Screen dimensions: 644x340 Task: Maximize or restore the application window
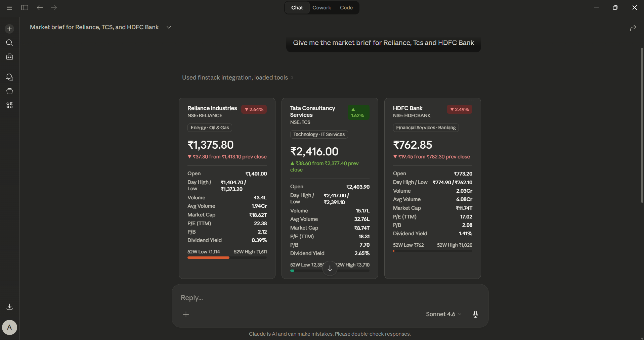(x=615, y=7)
